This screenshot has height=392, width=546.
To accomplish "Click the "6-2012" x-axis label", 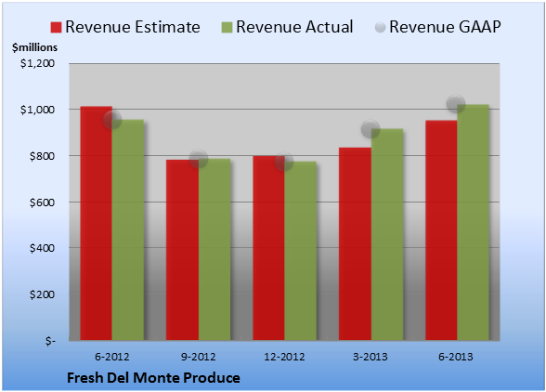I will (112, 357).
